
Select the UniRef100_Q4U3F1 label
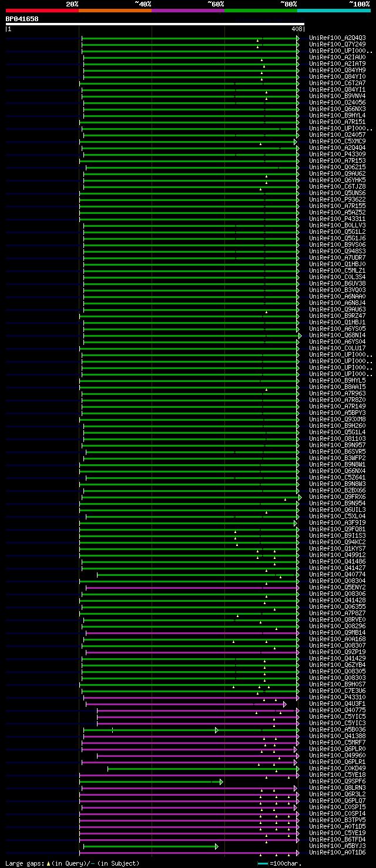337,703
